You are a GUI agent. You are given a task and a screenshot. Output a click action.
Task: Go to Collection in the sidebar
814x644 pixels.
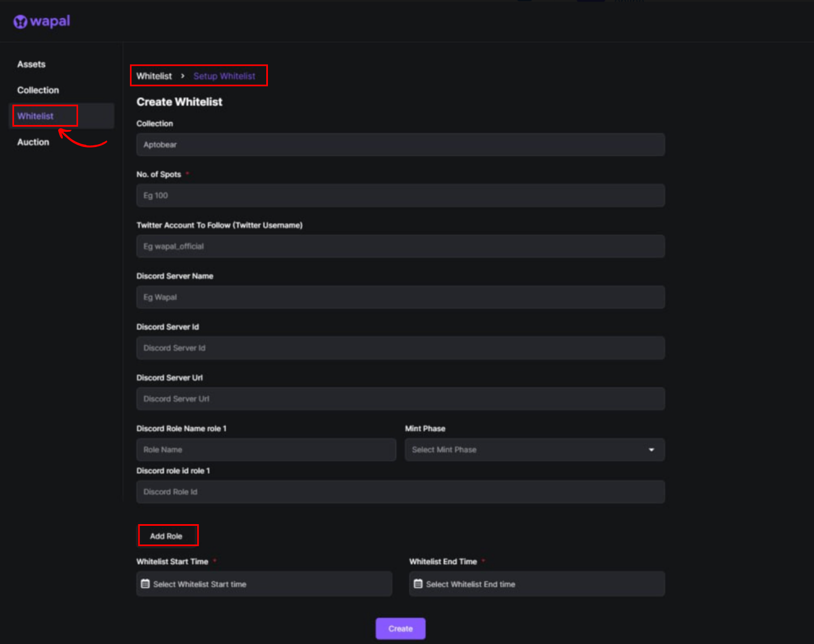pyautogui.click(x=38, y=90)
